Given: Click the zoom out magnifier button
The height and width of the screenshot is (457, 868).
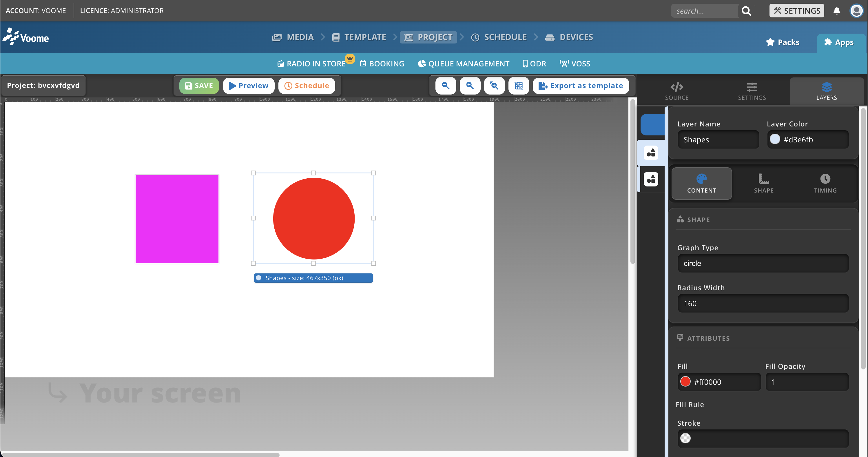Looking at the screenshot, I should click(x=446, y=86).
